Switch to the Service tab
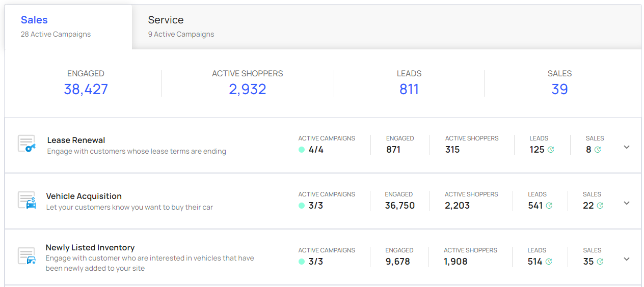Screen dimensions: 644x287 click(x=166, y=20)
